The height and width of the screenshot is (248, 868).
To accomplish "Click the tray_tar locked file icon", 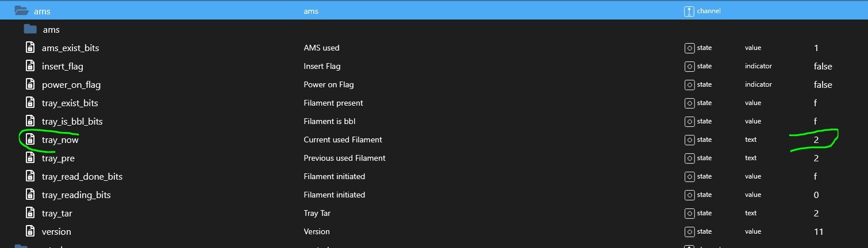I will point(30,213).
